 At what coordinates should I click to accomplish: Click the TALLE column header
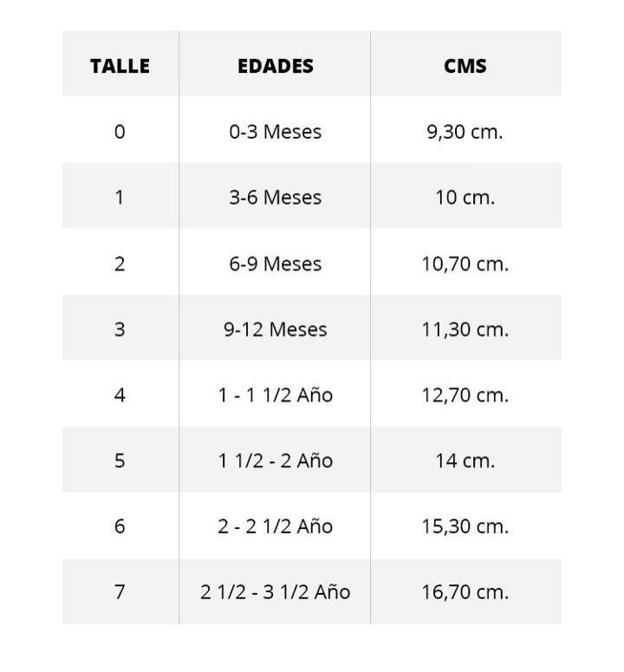(x=120, y=66)
